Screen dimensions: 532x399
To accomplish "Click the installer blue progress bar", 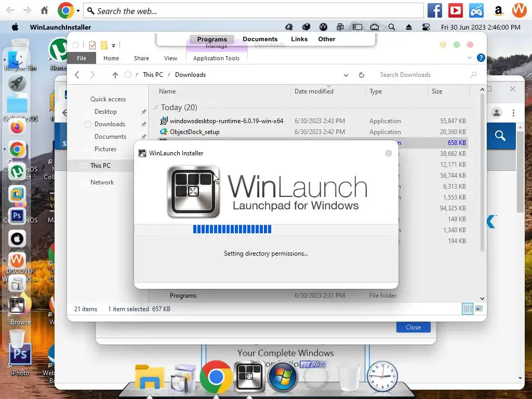I will 232,229.
